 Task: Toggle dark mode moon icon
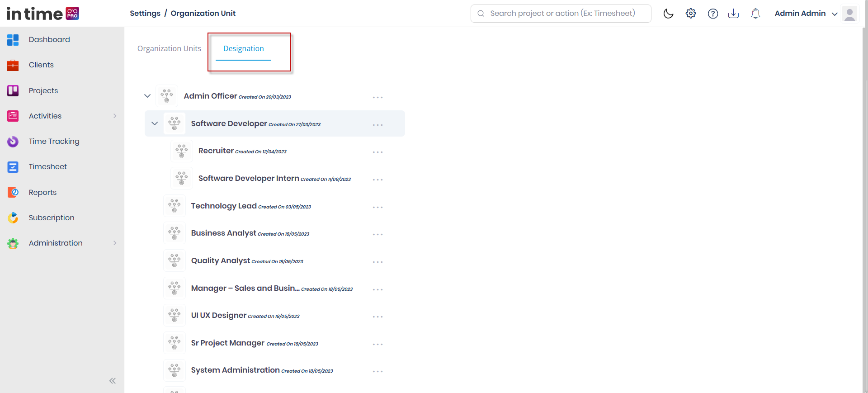[668, 14]
